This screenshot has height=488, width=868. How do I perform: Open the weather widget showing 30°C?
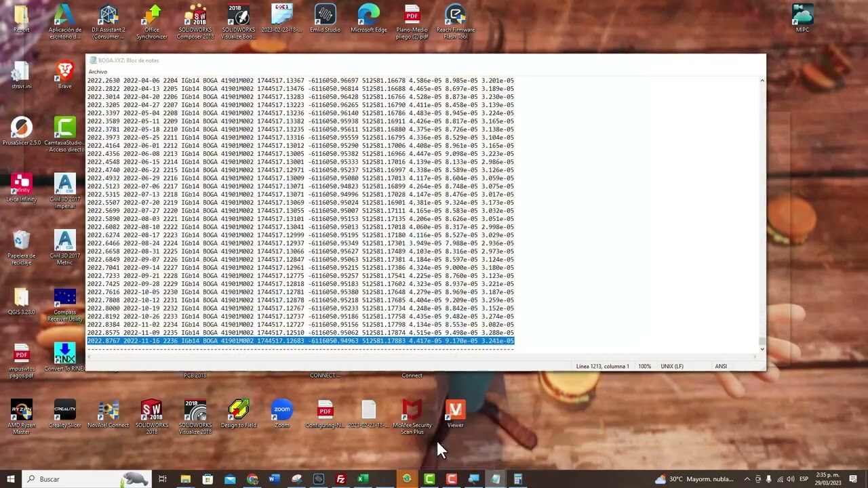[x=694, y=479]
